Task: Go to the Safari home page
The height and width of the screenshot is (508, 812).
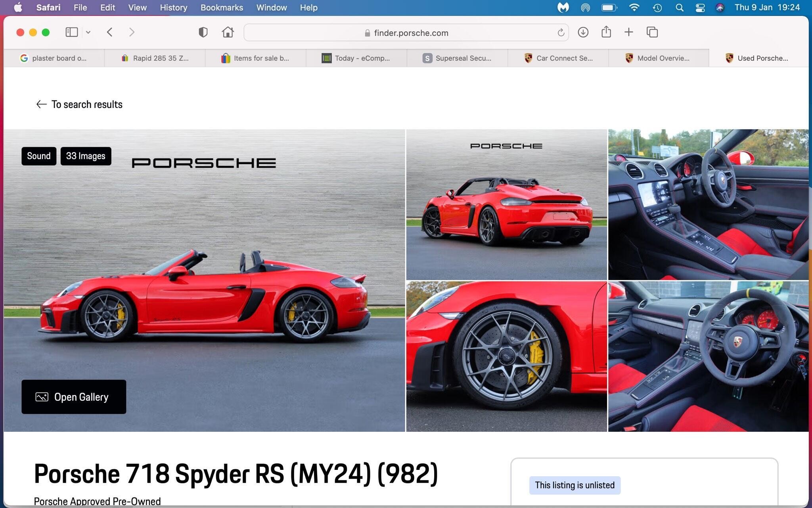Action: coord(228,32)
